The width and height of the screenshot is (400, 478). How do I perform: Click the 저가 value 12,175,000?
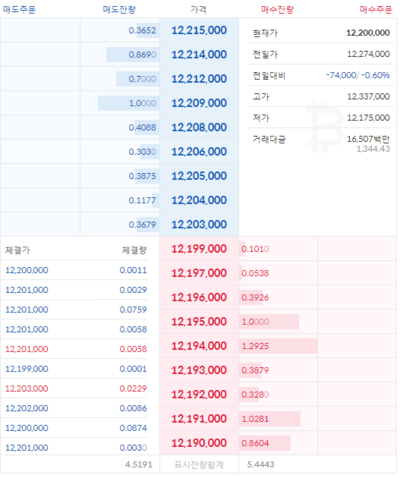pos(368,118)
